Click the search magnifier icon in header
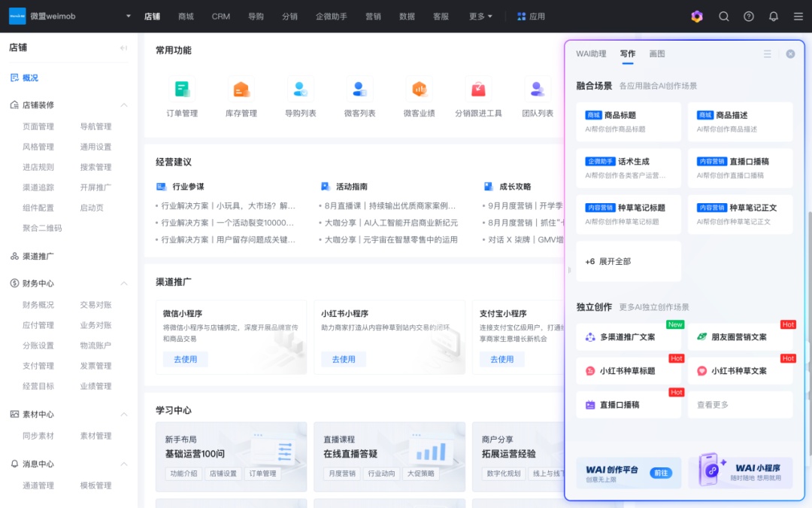Viewport: 812px width, 508px height. click(x=724, y=17)
